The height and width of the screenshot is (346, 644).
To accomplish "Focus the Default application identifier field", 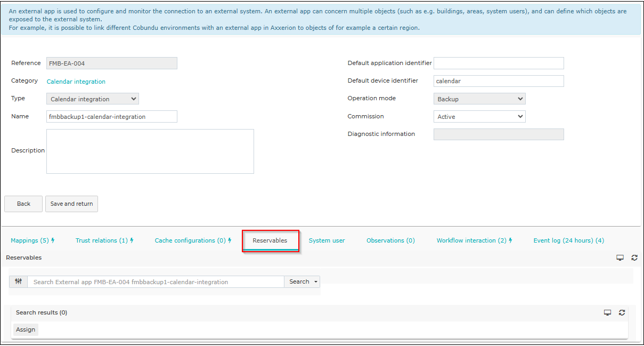I will [499, 63].
